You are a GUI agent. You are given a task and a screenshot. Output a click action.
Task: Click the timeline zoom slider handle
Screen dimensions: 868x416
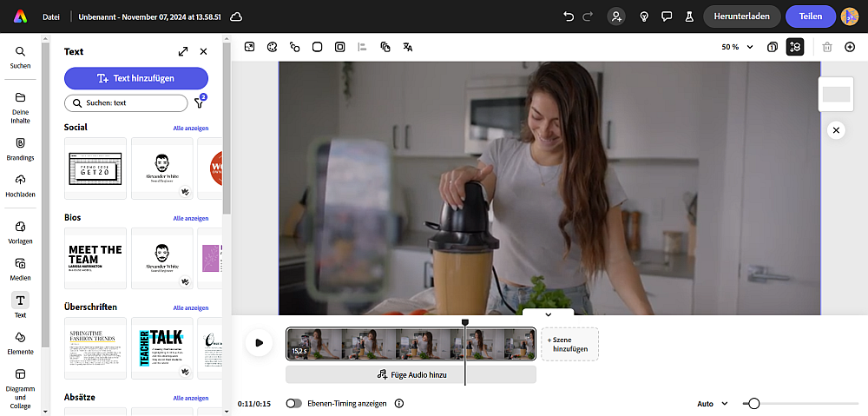[753, 404]
